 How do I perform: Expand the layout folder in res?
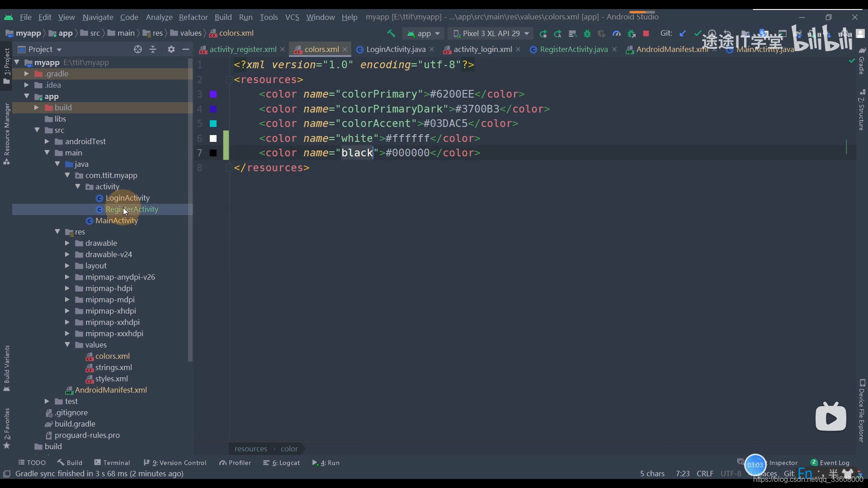pos(67,265)
